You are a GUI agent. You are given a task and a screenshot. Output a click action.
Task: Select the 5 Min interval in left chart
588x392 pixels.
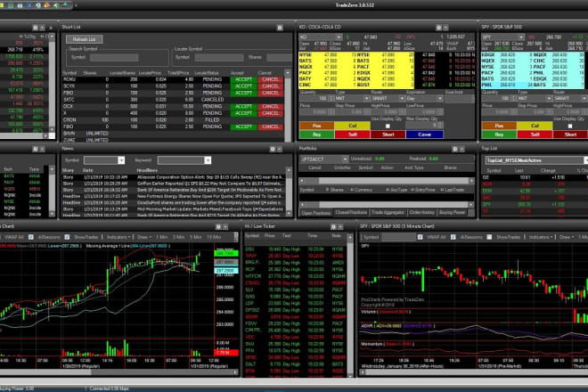click(195, 237)
